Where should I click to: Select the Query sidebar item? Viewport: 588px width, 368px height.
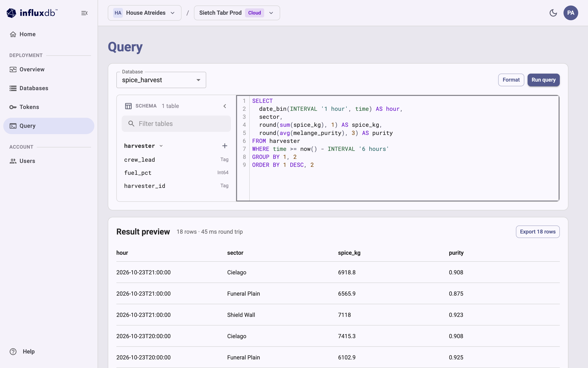(49, 126)
